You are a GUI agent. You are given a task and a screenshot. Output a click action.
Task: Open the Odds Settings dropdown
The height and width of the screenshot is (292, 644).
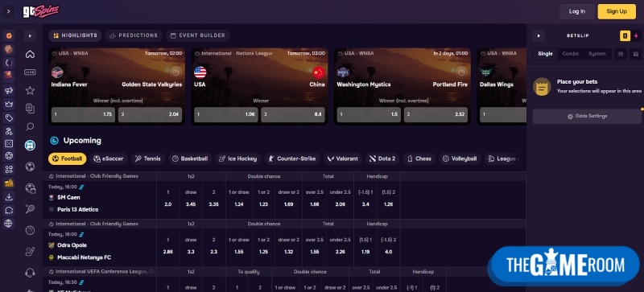[587, 116]
